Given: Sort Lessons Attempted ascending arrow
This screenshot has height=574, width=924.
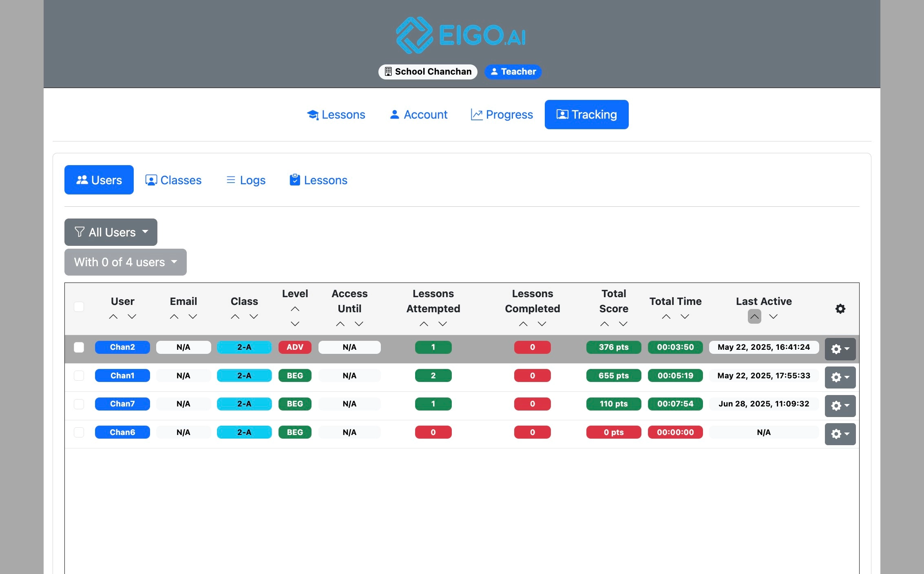Looking at the screenshot, I should tap(424, 324).
